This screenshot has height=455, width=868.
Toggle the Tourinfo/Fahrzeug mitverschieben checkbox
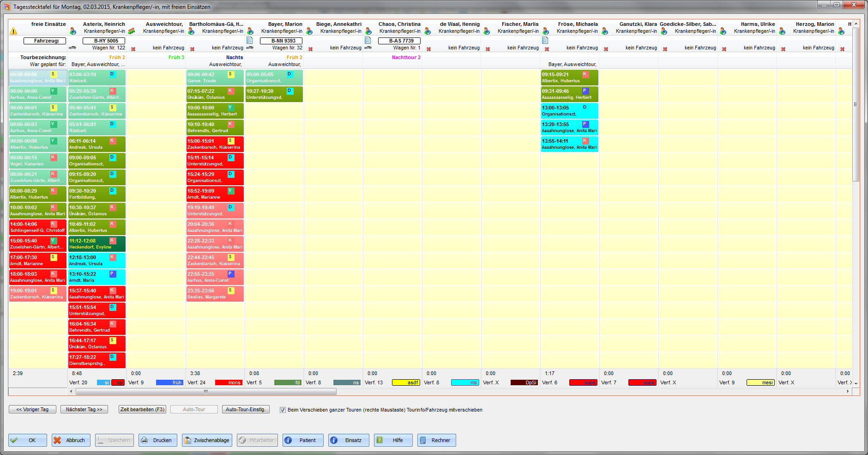coord(283,410)
